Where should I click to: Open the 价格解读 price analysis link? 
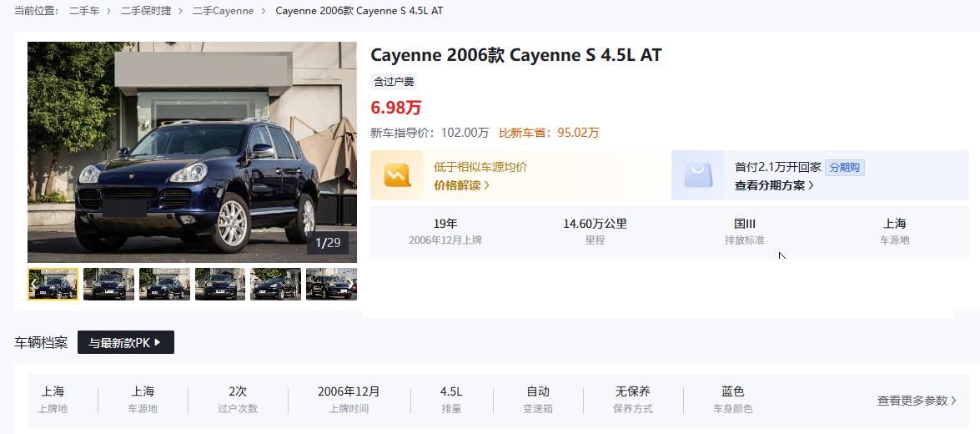(x=461, y=185)
